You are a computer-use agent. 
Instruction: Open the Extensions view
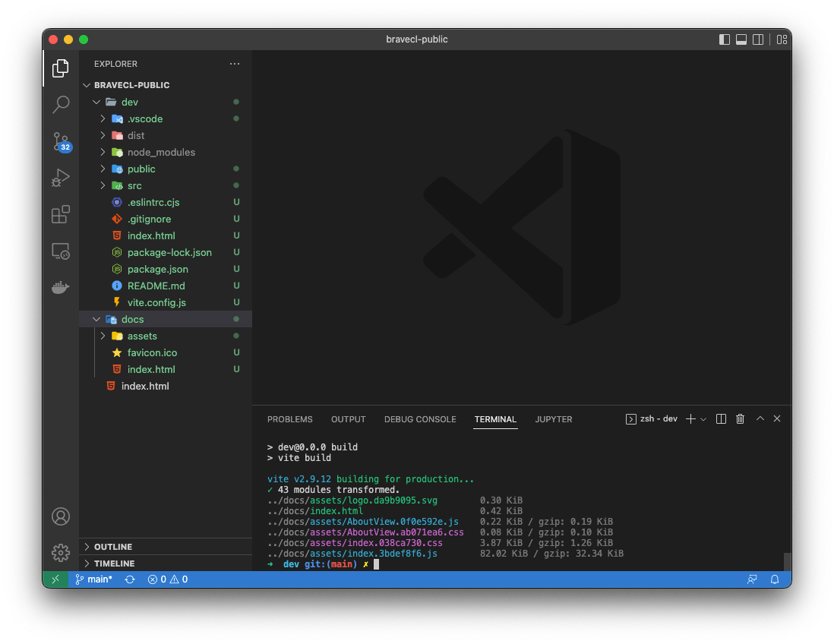(61, 214)
